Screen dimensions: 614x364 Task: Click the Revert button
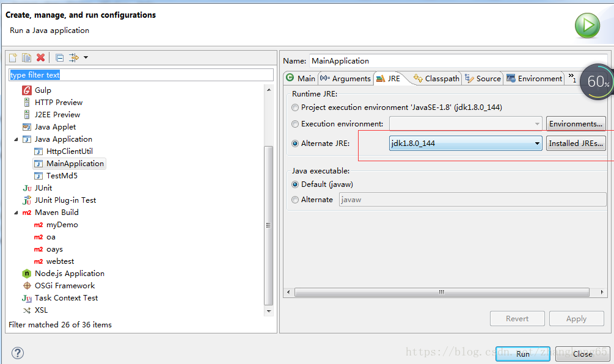tap(517, 319)
